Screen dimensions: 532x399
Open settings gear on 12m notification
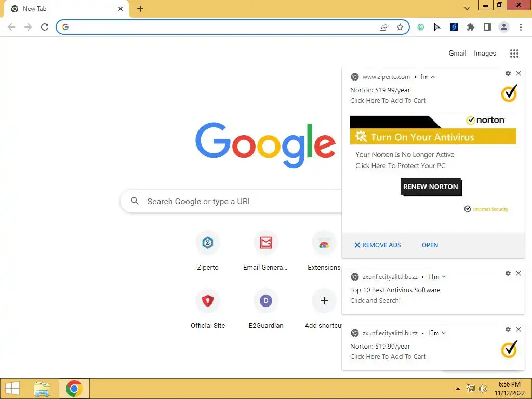point(508,329)
